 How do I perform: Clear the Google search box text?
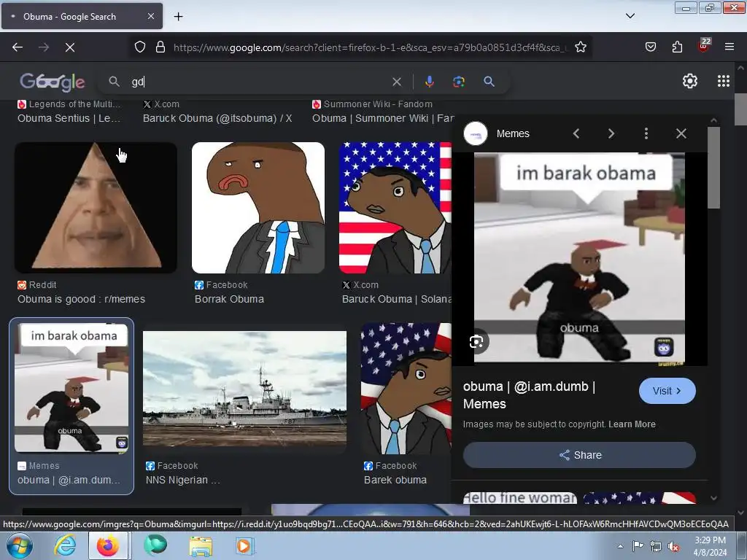396,82
